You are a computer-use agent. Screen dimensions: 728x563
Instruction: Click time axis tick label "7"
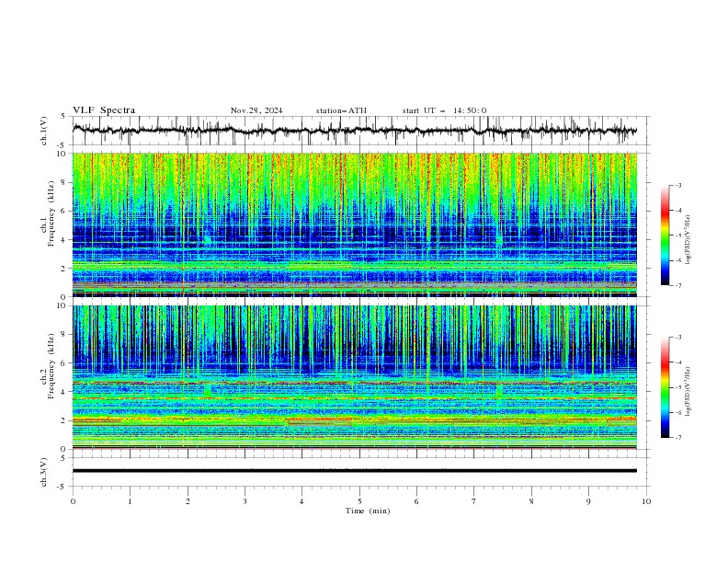[x=474, y=501]
